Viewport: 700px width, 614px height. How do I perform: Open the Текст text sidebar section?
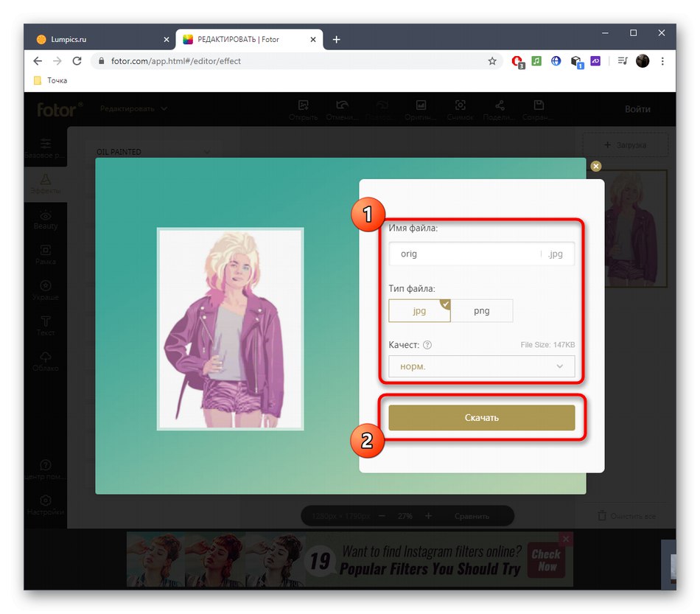coord(46,327)
